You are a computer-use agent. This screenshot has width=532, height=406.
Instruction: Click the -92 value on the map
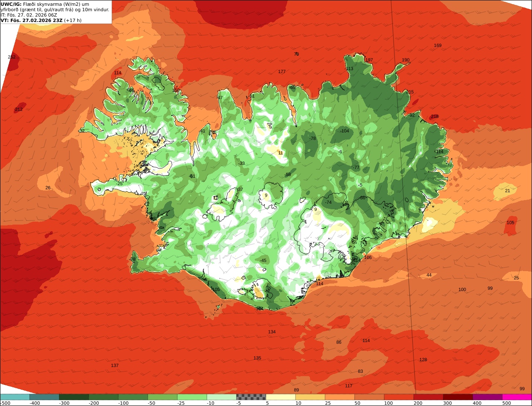pyautogui.click(x=411, y=115)
